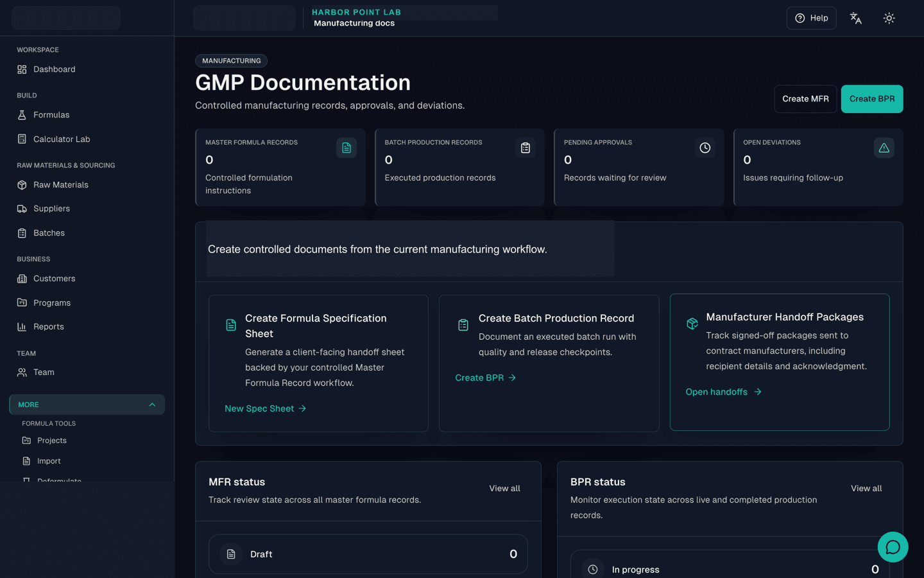
Task: Click View all in MFR status
Action: [x=504, y=489]
